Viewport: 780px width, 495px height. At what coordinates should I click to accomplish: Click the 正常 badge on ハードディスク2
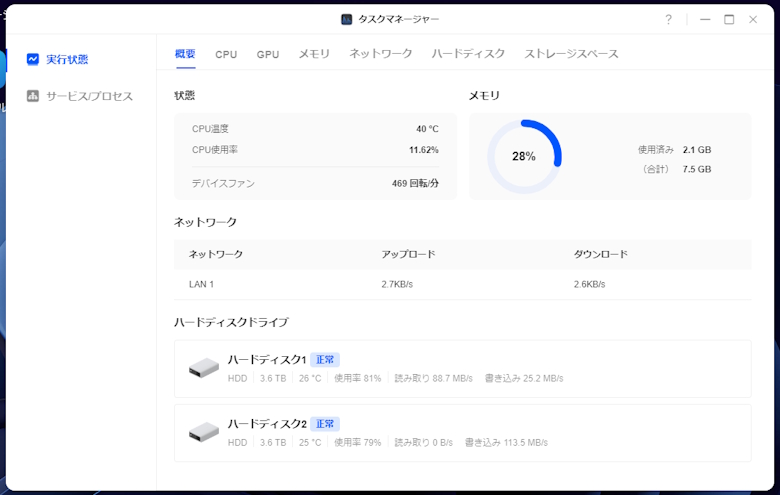pyautogui.click(x=324, y=424)
